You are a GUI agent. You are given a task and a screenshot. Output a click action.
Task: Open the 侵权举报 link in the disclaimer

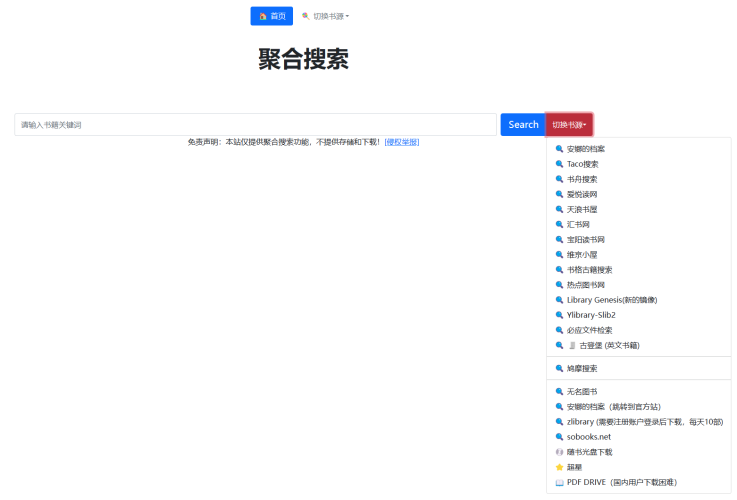click(402, 142)
